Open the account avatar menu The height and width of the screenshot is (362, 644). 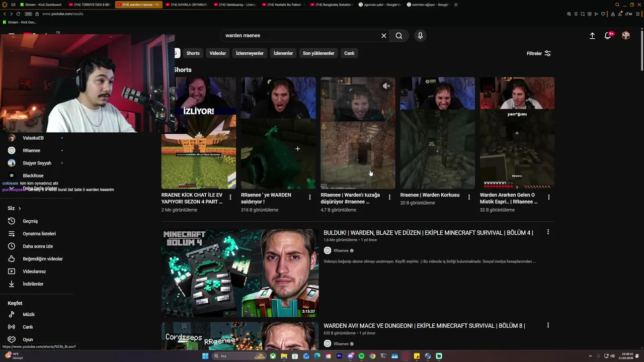coord(626,36)
